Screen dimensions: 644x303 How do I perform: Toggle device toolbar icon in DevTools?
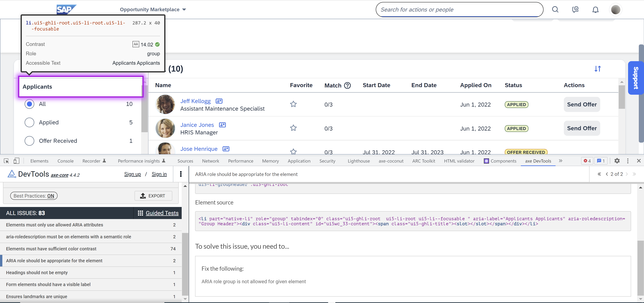point(16,161)
